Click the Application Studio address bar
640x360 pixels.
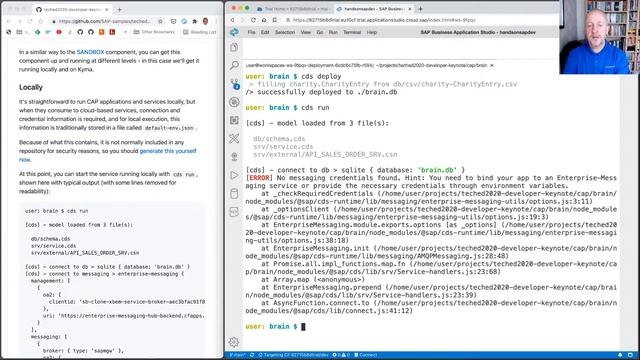pyautogui.click(x=384, y=20)
